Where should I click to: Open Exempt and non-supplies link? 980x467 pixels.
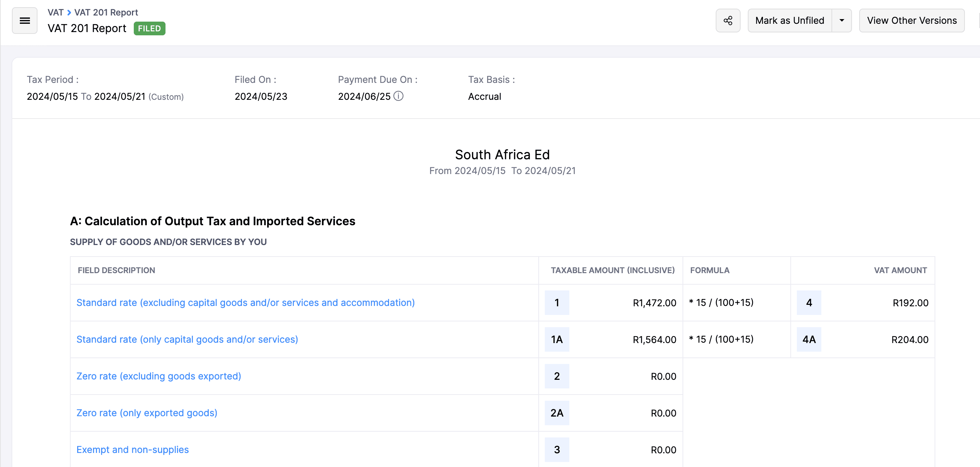pyautogui.click(x=132, y=449)
